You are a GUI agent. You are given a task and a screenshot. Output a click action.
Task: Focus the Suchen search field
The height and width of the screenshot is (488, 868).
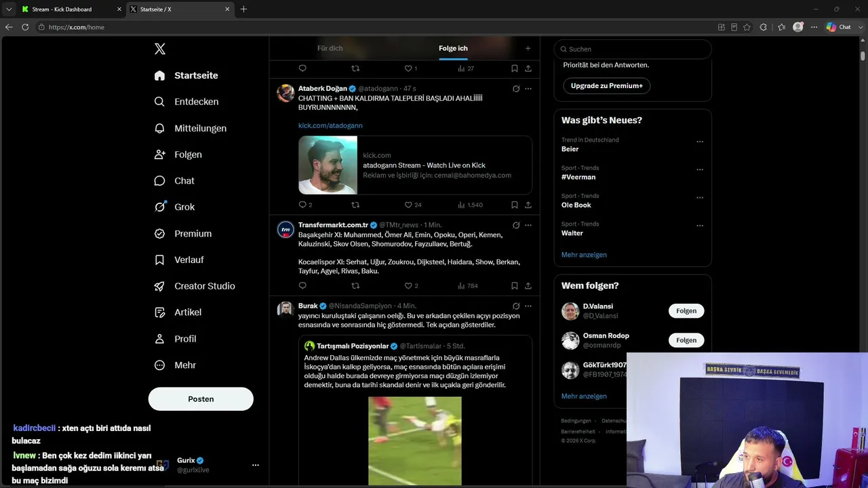tap(633, 49)
